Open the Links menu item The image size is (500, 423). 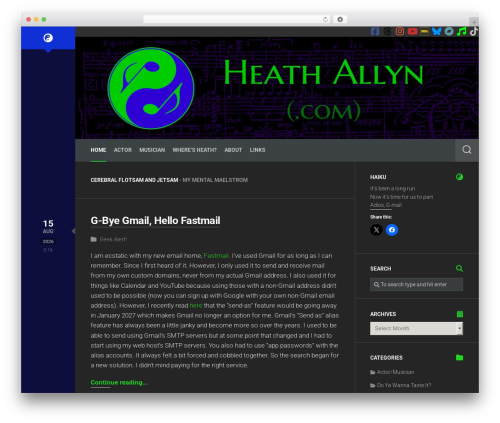click(257, 150)
